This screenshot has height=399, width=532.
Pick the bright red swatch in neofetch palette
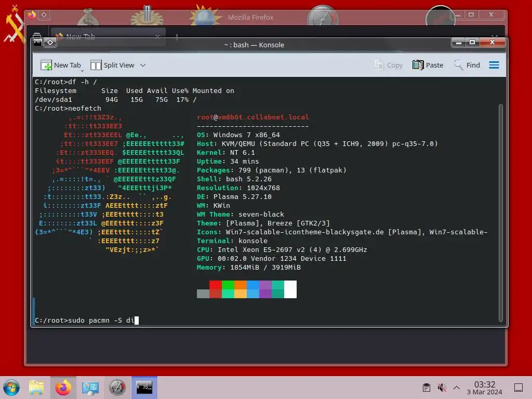216,285
